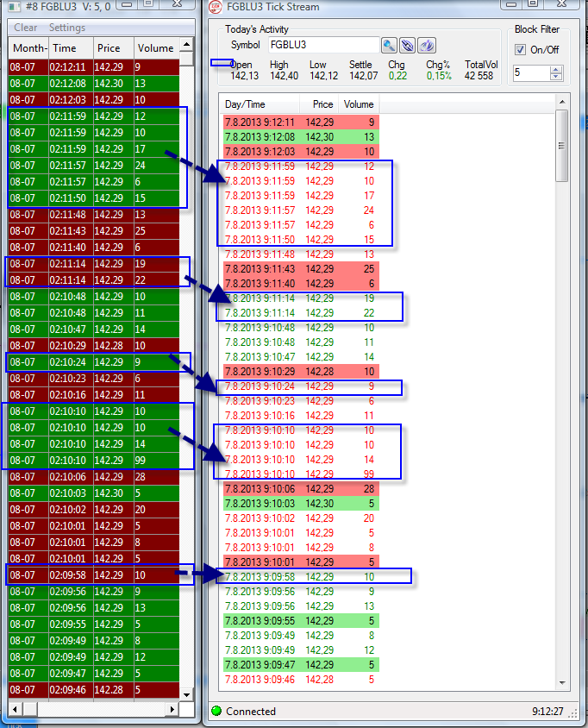Click the TotalVol value 42 558
Viewport: 588px width, 728px height.
pos(479,76)
